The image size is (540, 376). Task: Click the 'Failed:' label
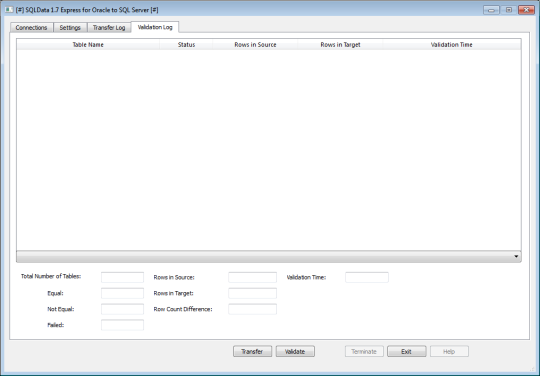pos(55,325)
